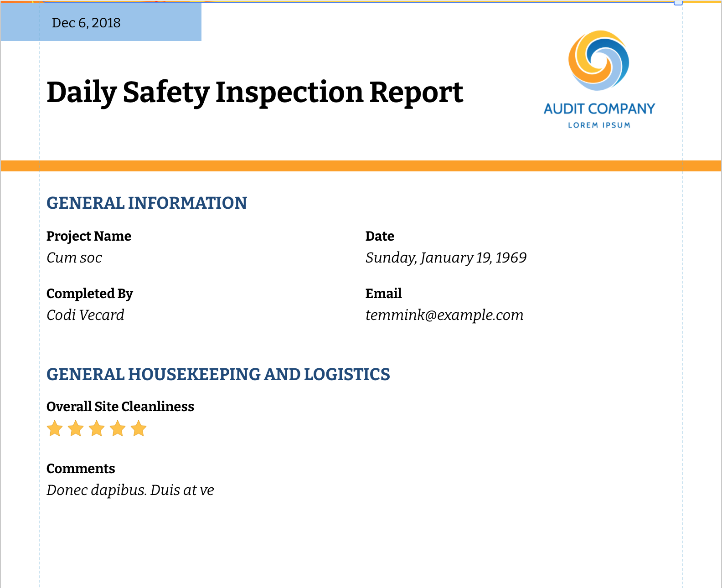Image resolution: width=722 pixels, height=588 pixels.
Task: Click the temmink@example.com email address
Action: point(444,315)
